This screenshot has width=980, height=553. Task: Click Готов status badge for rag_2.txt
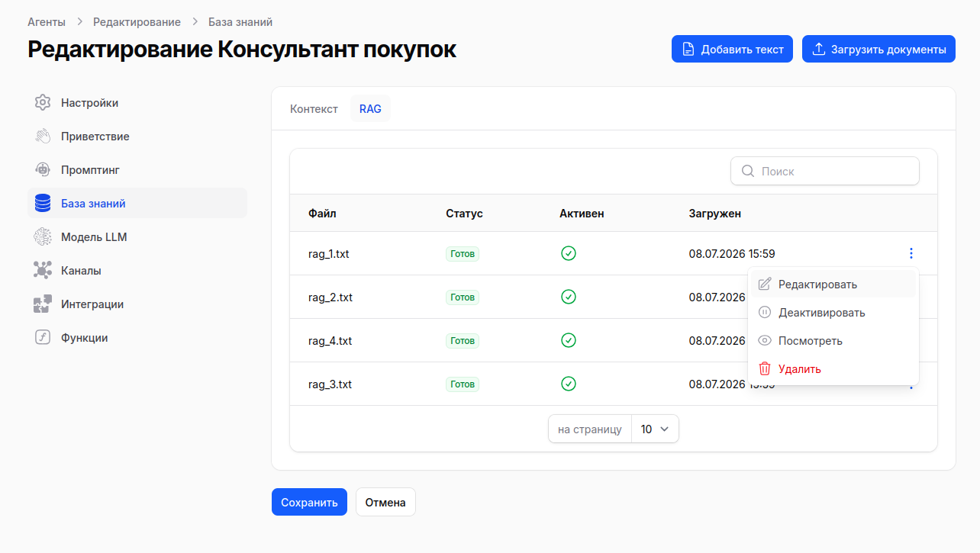click(463, 297)
